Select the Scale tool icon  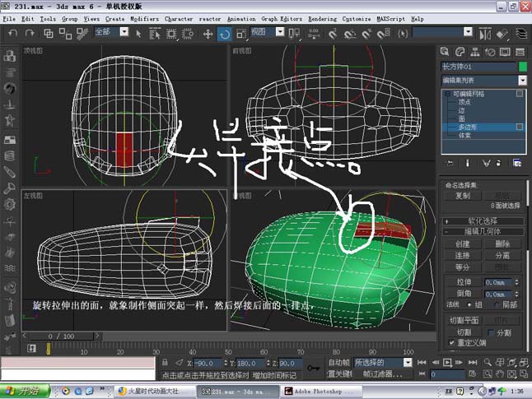[x=241, y=34]
